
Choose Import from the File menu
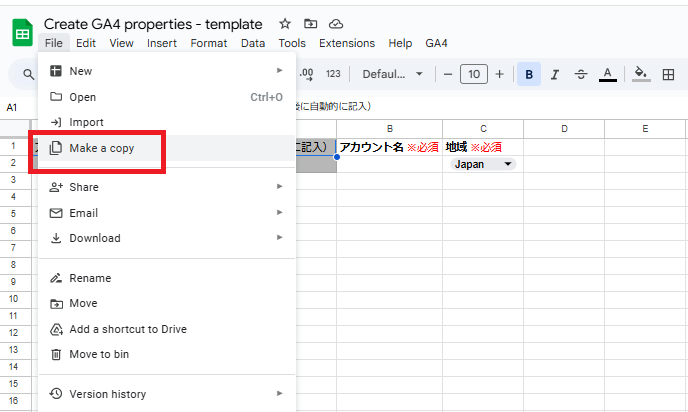167,122
